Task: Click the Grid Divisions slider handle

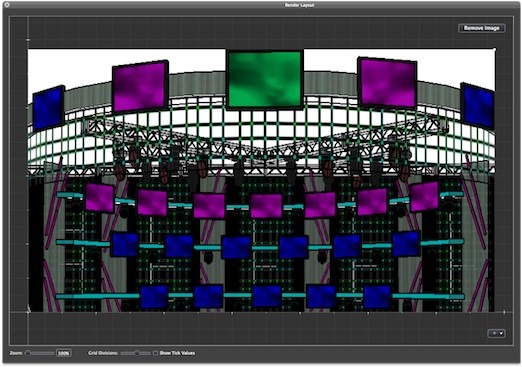Action: [x=137, y=353]
